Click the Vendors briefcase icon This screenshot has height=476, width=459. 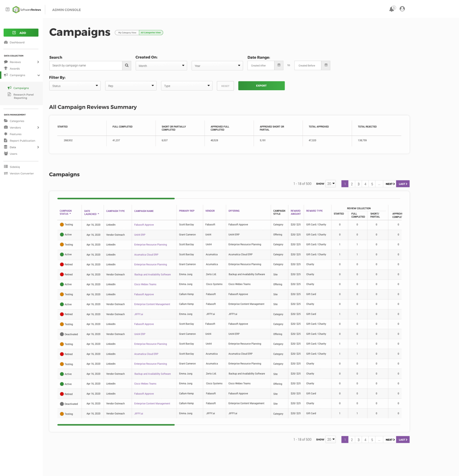point(6,127)
